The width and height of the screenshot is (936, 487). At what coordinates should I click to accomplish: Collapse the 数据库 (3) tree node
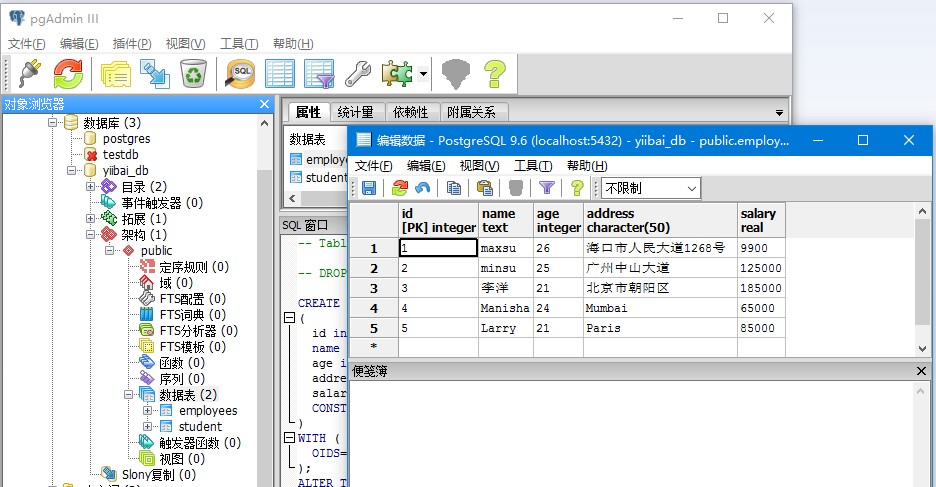[53, 122]
